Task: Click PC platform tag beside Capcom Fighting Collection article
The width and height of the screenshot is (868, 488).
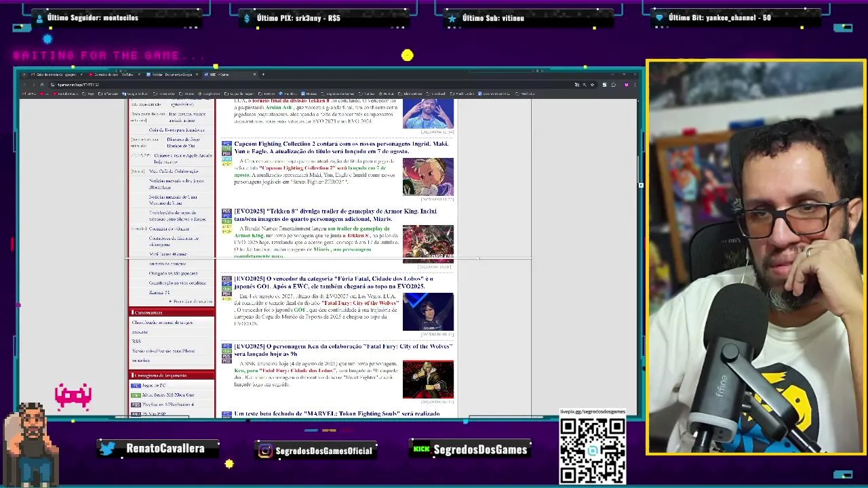Action: (226, 144)
